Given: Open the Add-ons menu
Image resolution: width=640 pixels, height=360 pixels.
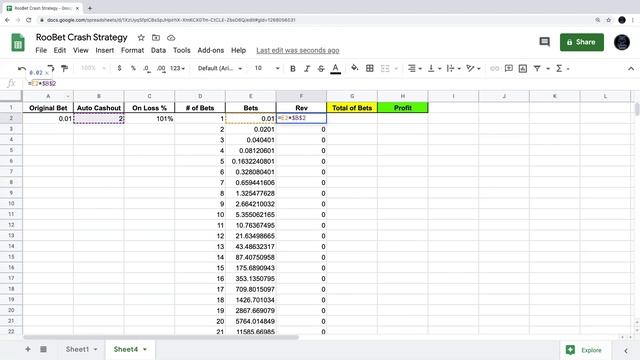Looking at the screenshot, I should tap(211, 50).
